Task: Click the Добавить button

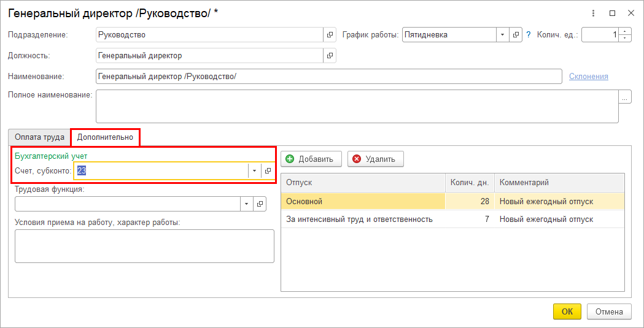Action: click(x=310, y=159)
